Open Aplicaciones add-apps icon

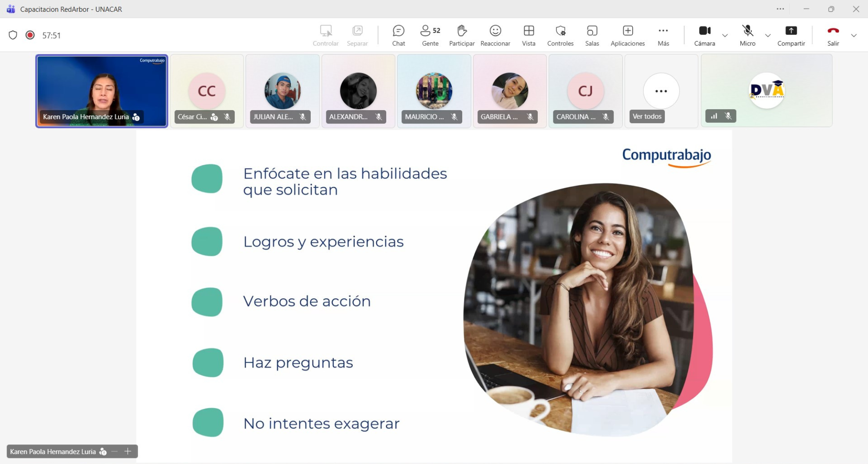click(x=627, y=35)
